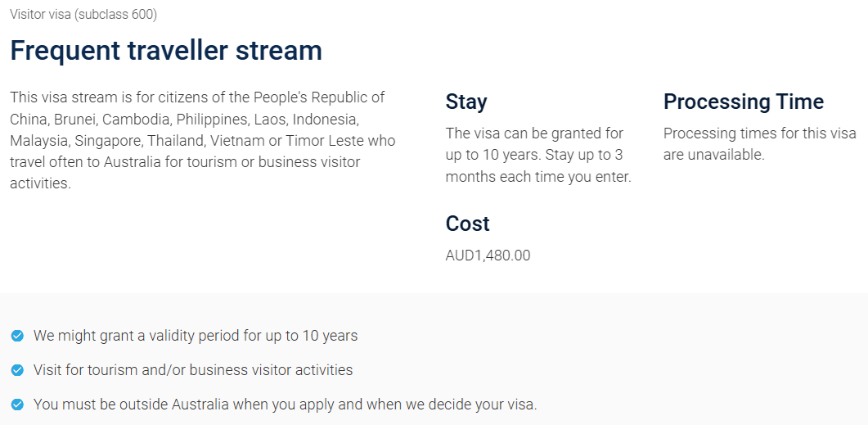Image resolution: width=868 pixels, height=425 pixels.
Task: Select the 'Processing Time' heading
Action: click(x=744, y=102)
